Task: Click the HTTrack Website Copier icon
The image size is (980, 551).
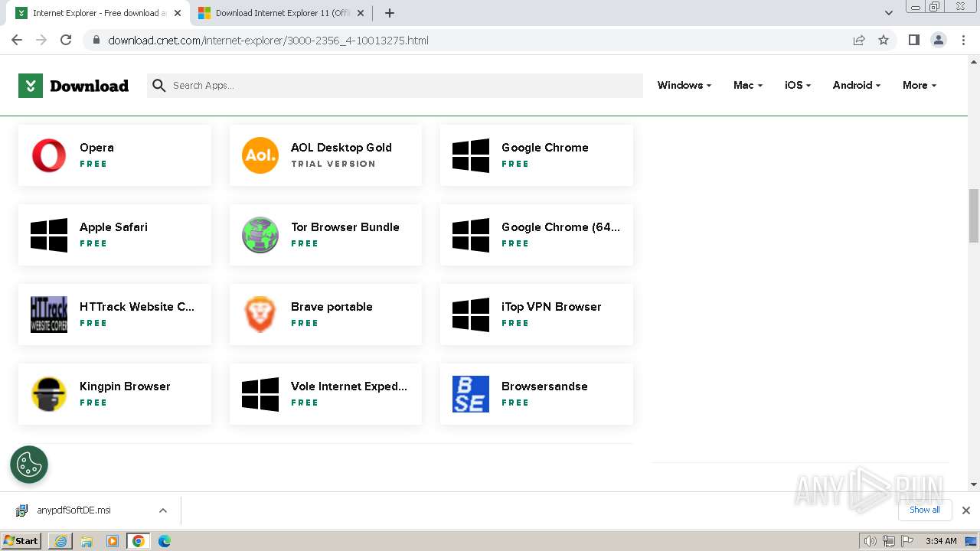Action: [x=49, y=315]
